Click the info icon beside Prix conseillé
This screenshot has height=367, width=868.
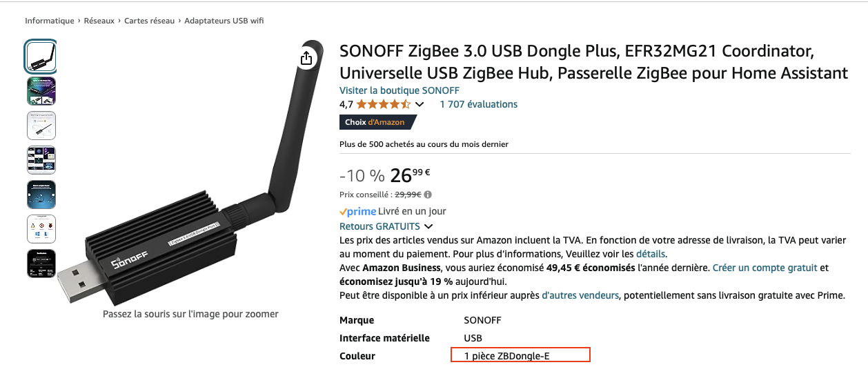point(428,195)
